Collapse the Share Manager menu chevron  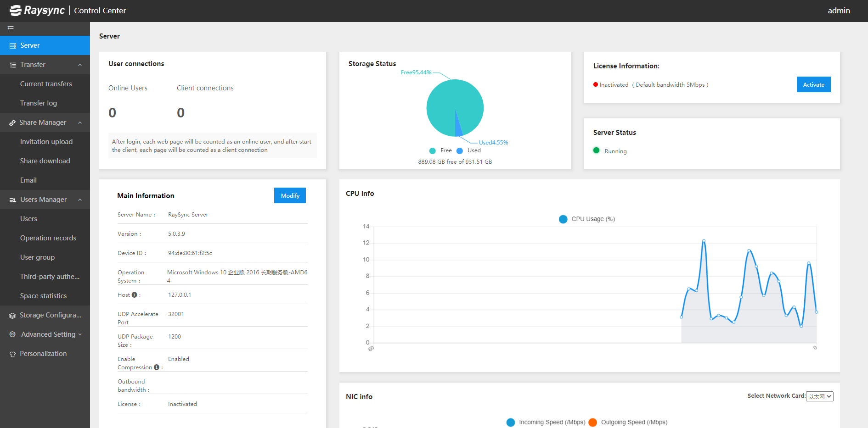80,123
